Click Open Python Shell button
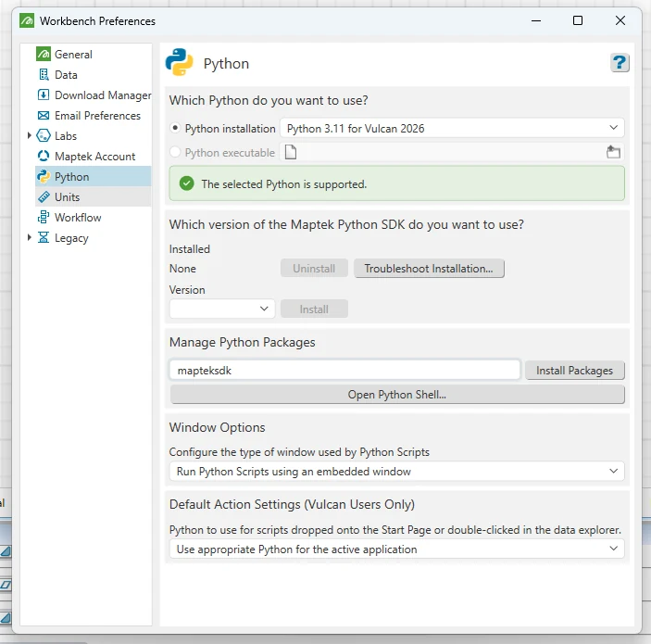This screenshot has width=651, height=644. click(x=397, y=395)
